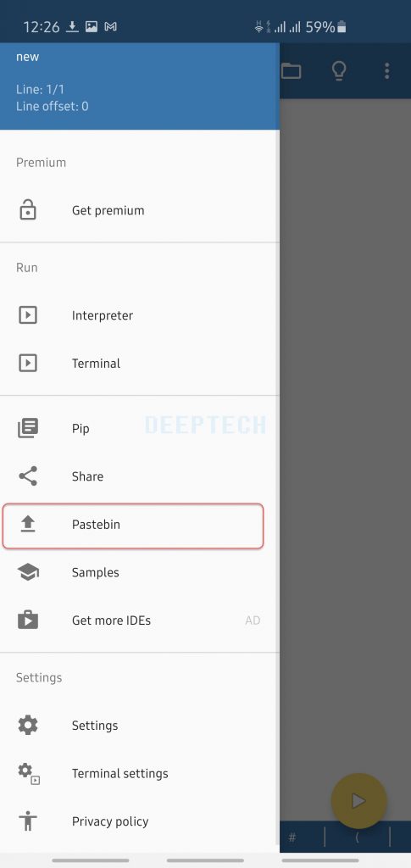Tap the yellow run play button

pyautogui.click(x=359, y=800)
